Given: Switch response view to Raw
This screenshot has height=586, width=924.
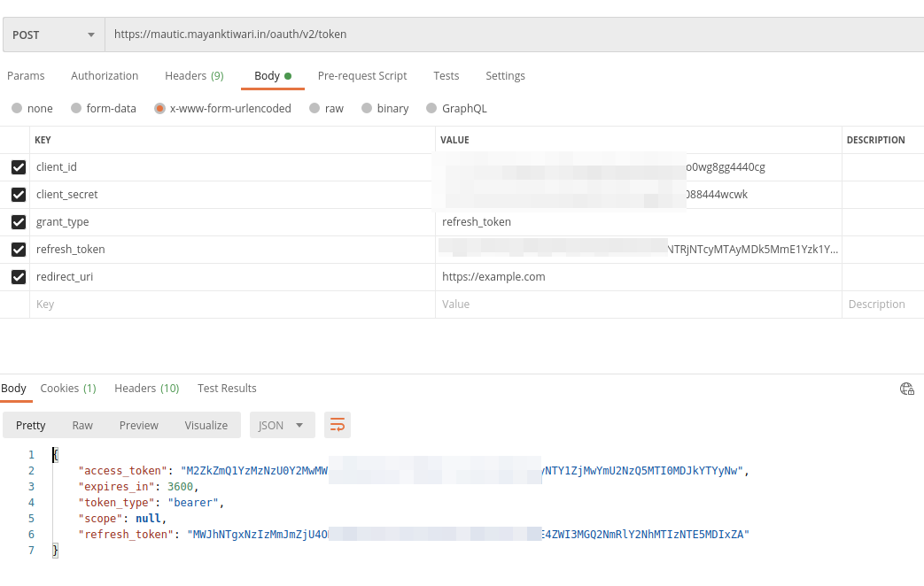Looking at the screenshot, I should click(82, 426).
